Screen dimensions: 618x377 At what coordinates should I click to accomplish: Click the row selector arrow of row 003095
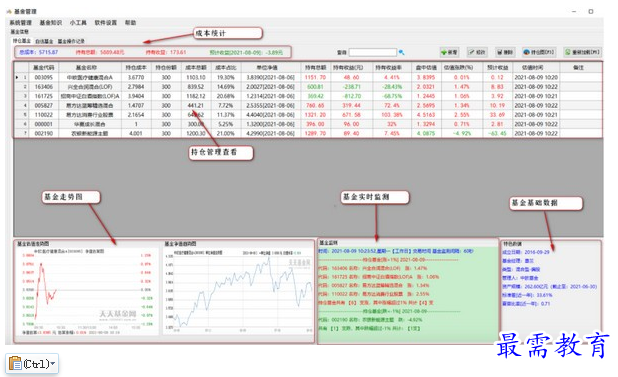[17, 78]
